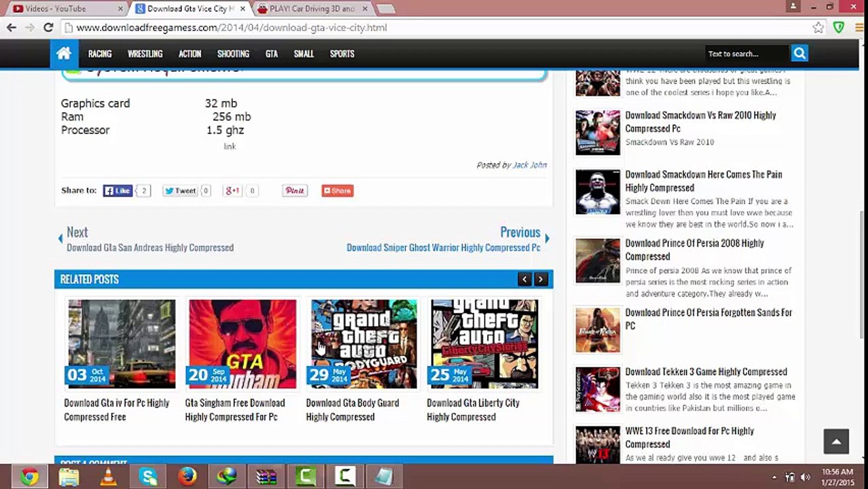Open Gta iv For Pc thumbnail

122,344
